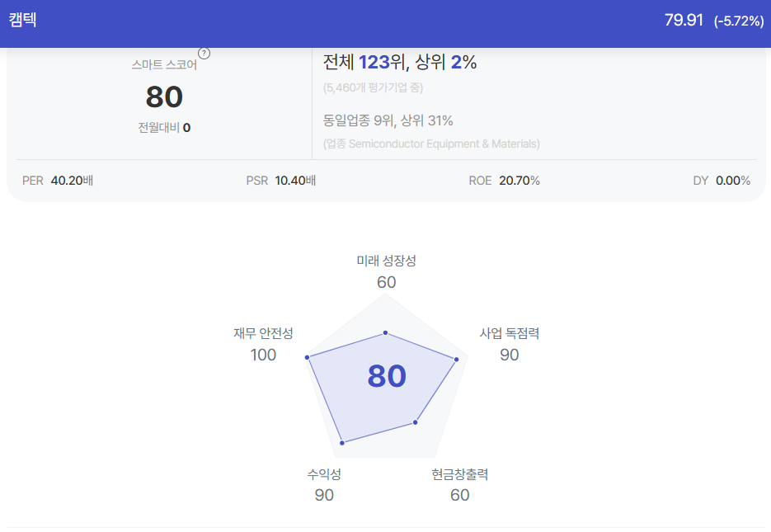771x532 pixels.
Task: Click the 수익성 radar label
Action: point(324,474)
